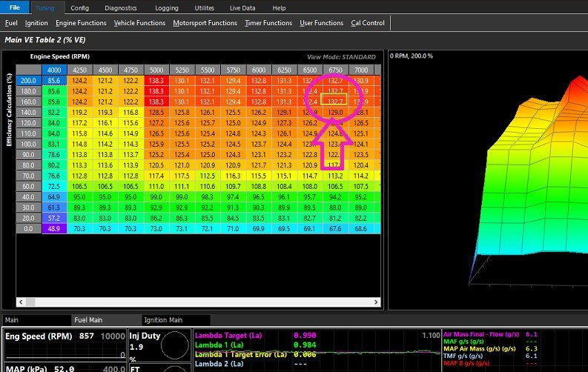Click the table's right scroll arrow
The width and height of the screenshot is (588, 372).
point(376,302)
